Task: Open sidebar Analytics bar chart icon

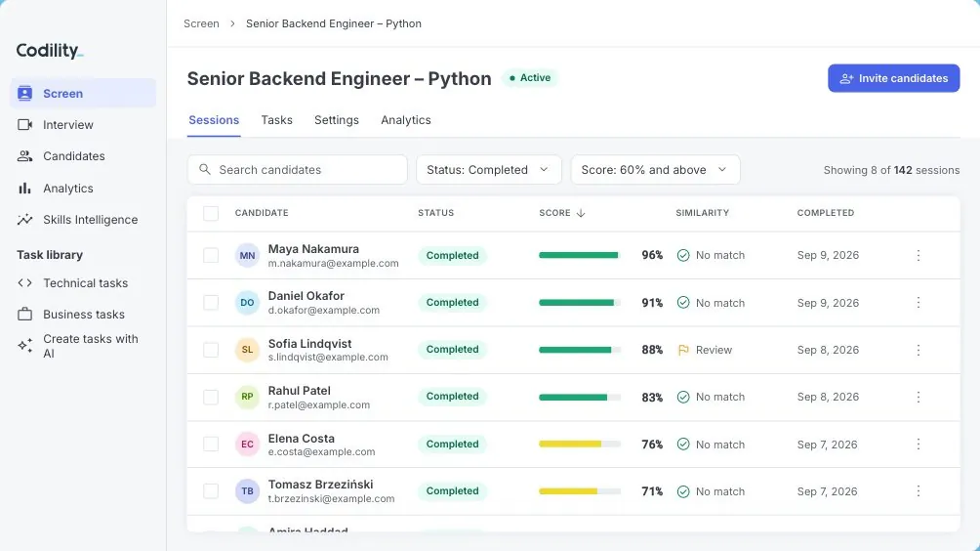Action: pyautogui.click(x=25, y=189)
